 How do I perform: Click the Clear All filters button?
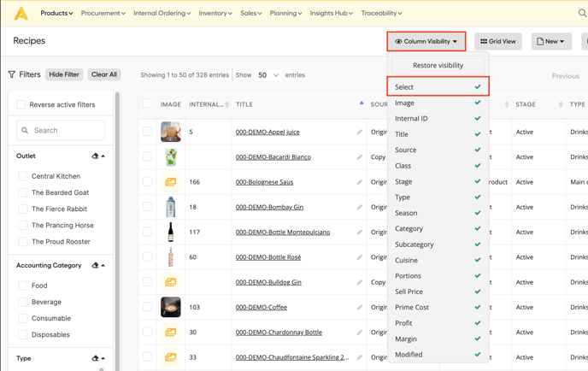pos(104,74)
